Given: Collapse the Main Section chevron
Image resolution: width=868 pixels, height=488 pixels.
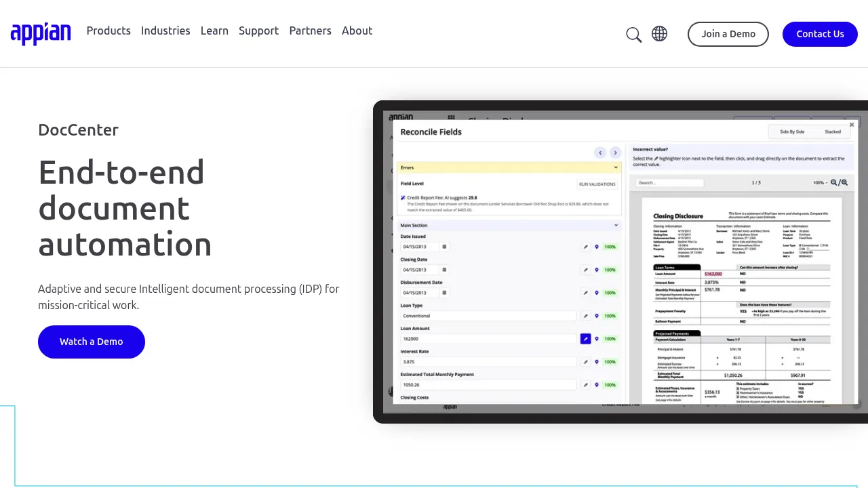Looking at the screenshot, I should (x=616, y=225).
